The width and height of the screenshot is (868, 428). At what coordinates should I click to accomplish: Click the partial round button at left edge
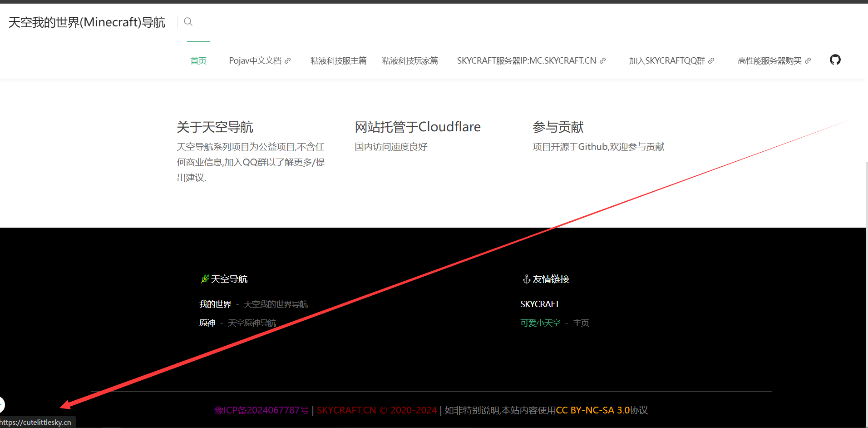tap(2, 404)
